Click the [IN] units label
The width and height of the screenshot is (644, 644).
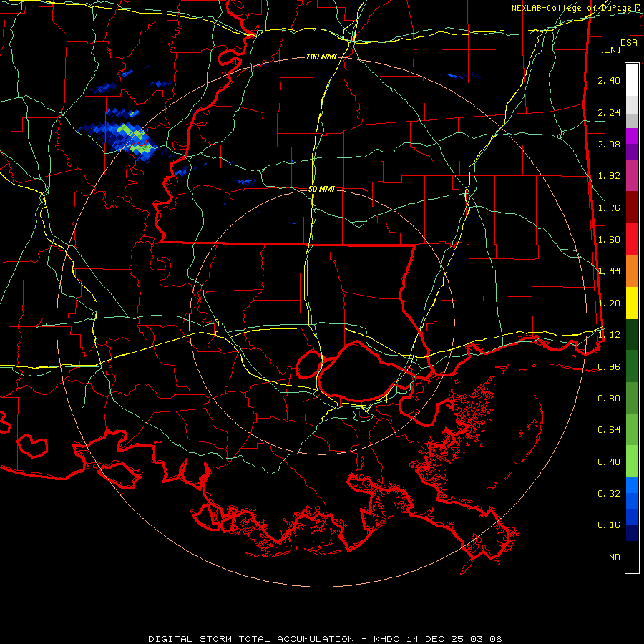pyautogui.click(x=610, y=49)
